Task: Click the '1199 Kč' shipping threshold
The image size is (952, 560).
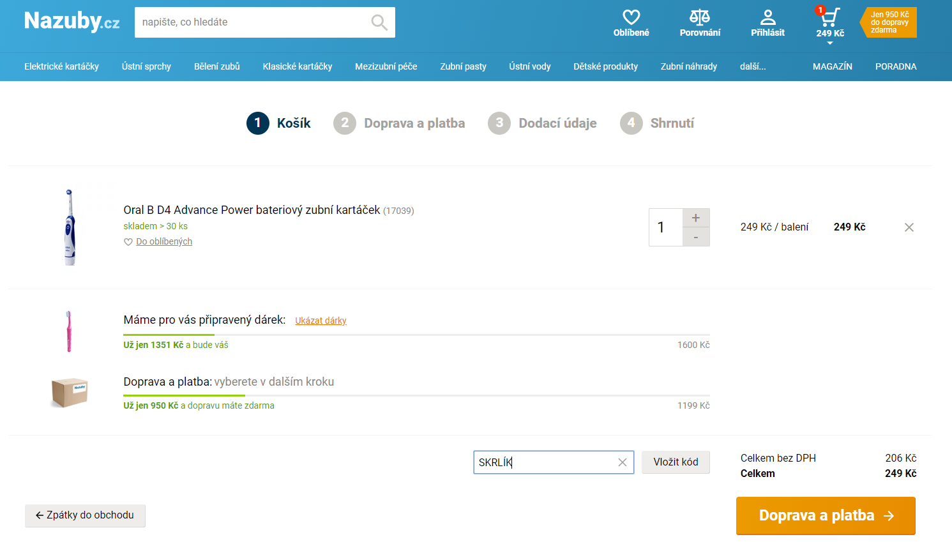Action: coord(693,405)
